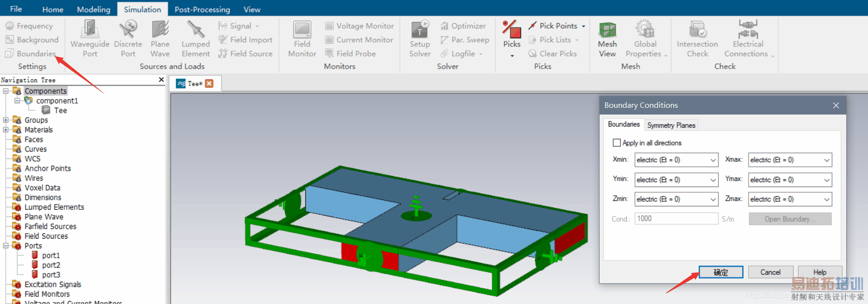Select the Symmetry Planes tab
This screenshot has height=304, width=868.
click(x=671, y=125)
